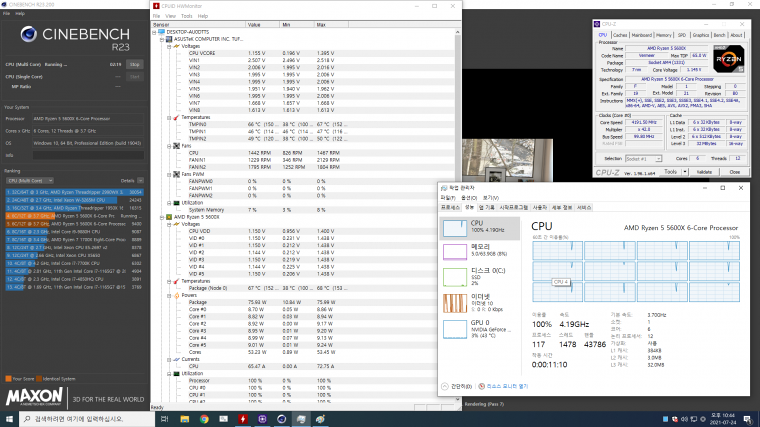Image resolution: width=760 pixels, height=427 pixels.
Task: Click the Powers flame icon in HWMonitor
Action: click(176, 295)
